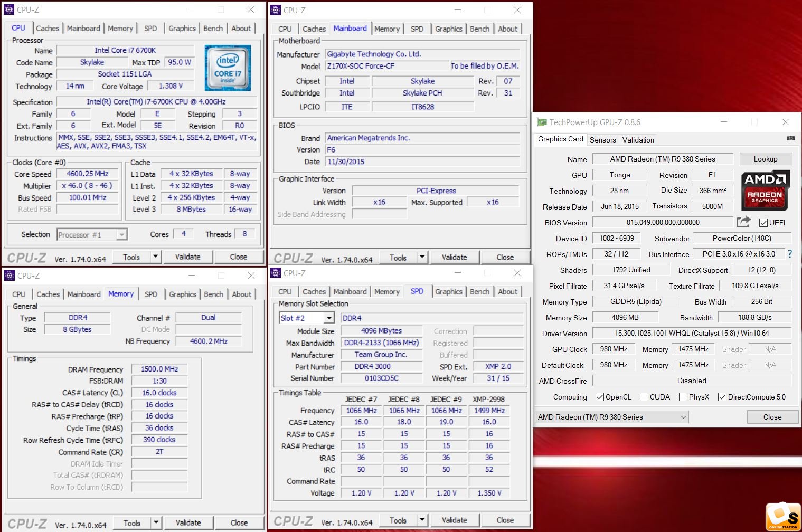Open SPD tab in Memory window

[x=151, y=294]
